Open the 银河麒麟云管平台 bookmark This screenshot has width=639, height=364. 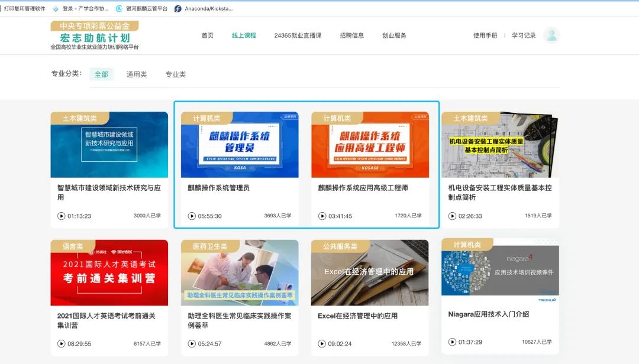[x=142, y=9]
